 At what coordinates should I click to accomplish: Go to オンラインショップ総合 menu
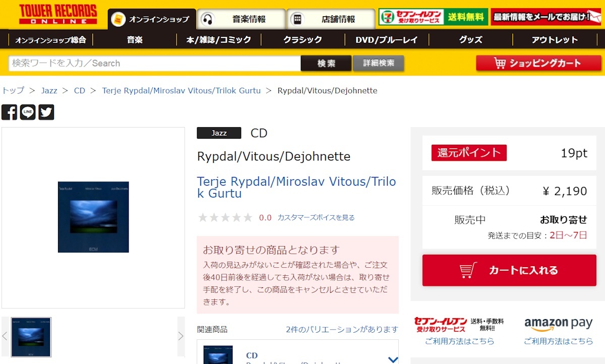click(50, 40)
